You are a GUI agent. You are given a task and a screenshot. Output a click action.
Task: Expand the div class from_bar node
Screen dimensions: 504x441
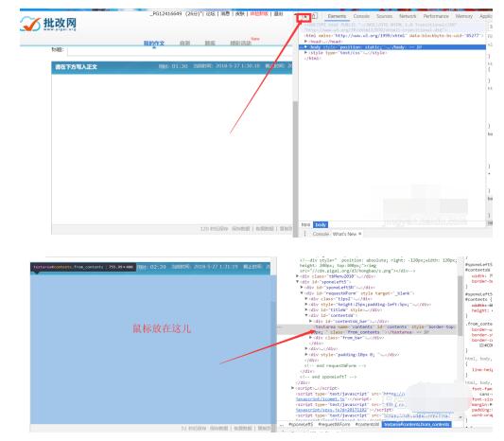[310, 338]
